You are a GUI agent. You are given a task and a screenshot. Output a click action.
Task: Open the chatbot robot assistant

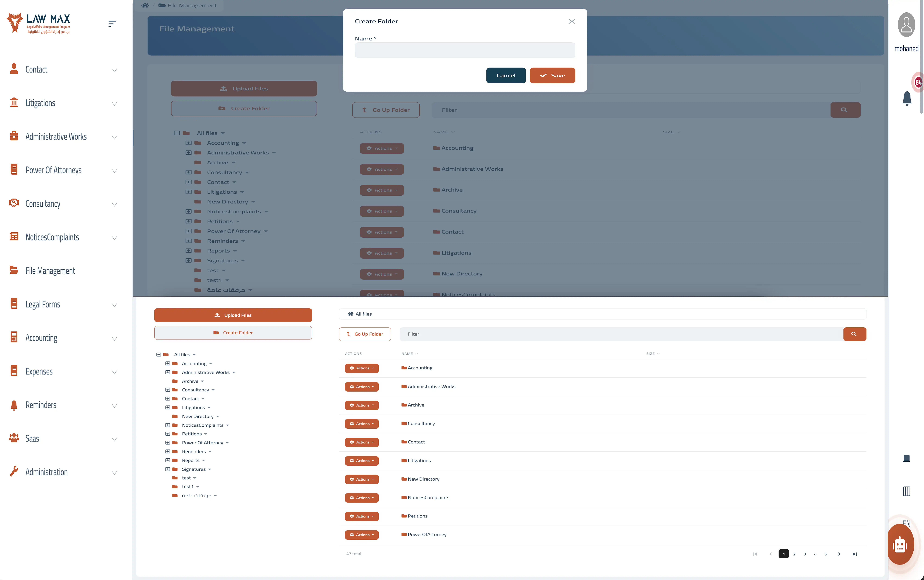[900, 544]
